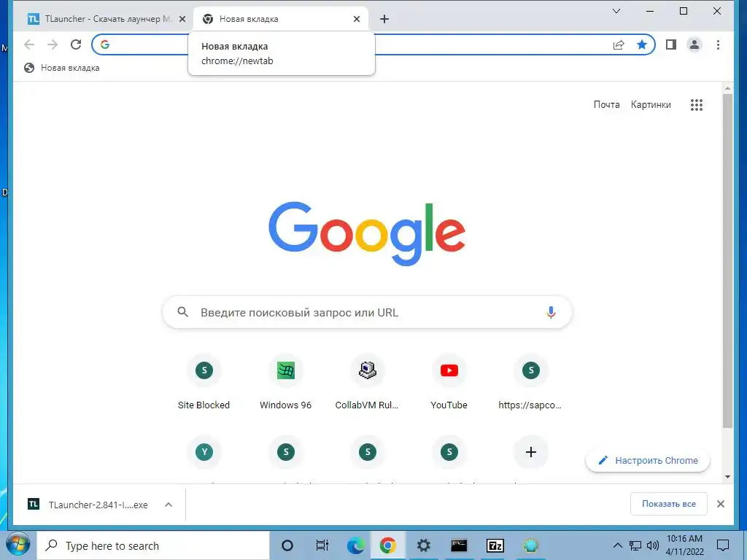Image resolution: width=747 pixels, height=560 pixels.
Task: Add a new shortcut with plus tile
Action: [x=531, y=452]
